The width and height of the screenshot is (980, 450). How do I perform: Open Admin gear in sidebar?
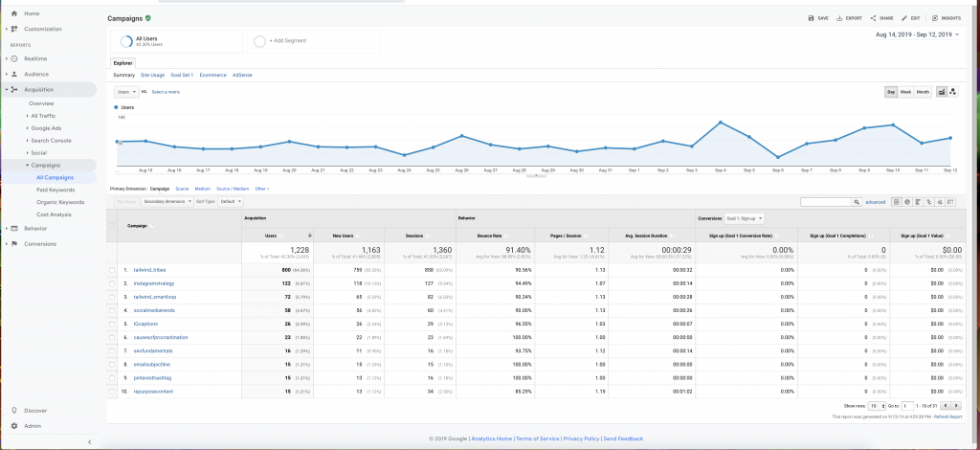tap(13, 426)
